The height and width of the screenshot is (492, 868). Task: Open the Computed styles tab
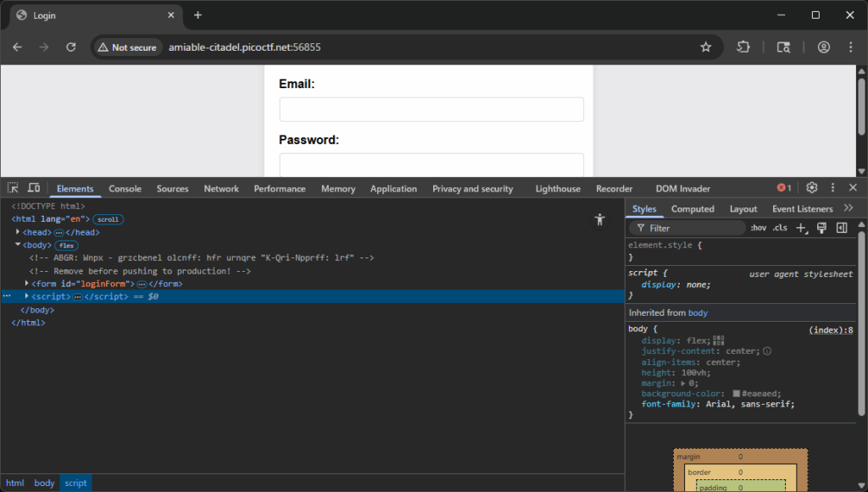[693, 209]
